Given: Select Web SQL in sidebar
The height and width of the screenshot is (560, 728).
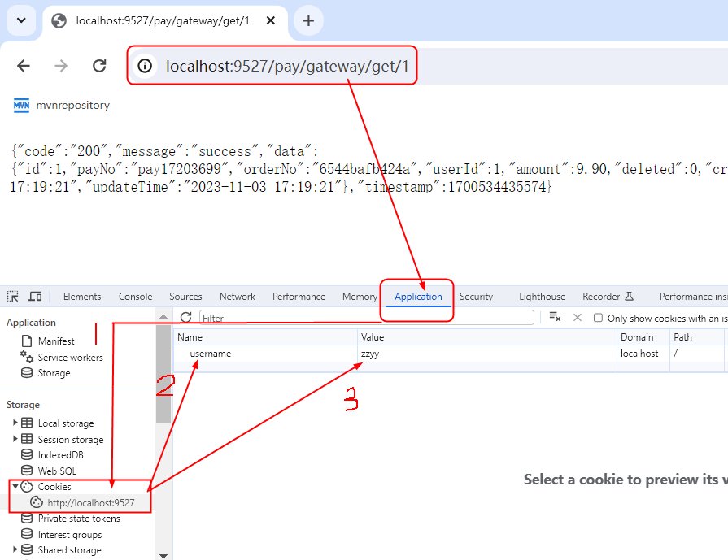Looking at the screenshot, I should [57, 471].
